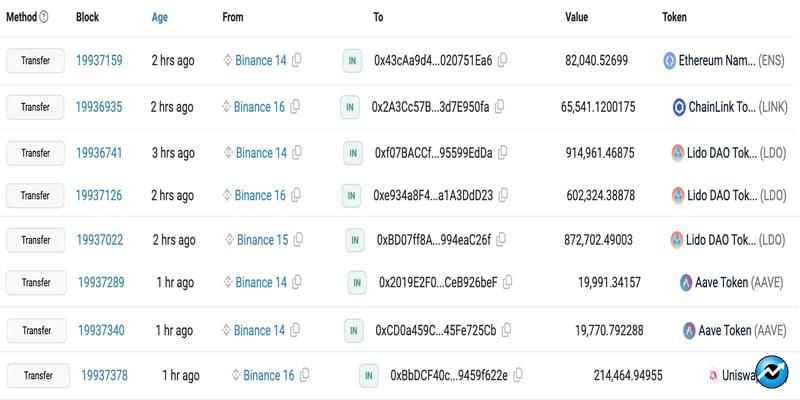Click IN badge for block 19937340
Image resolution: width=800 pixels, height=400 pixels.
(x=354, y=330)
